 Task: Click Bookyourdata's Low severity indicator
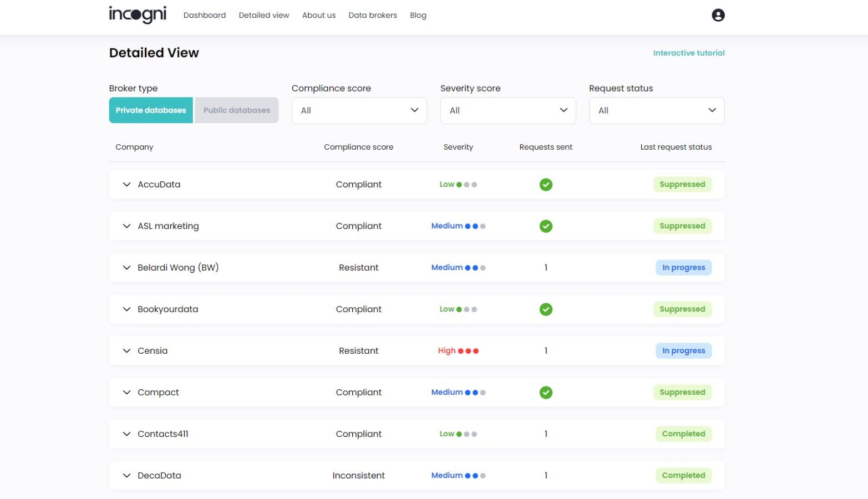(x=458, y=309)
